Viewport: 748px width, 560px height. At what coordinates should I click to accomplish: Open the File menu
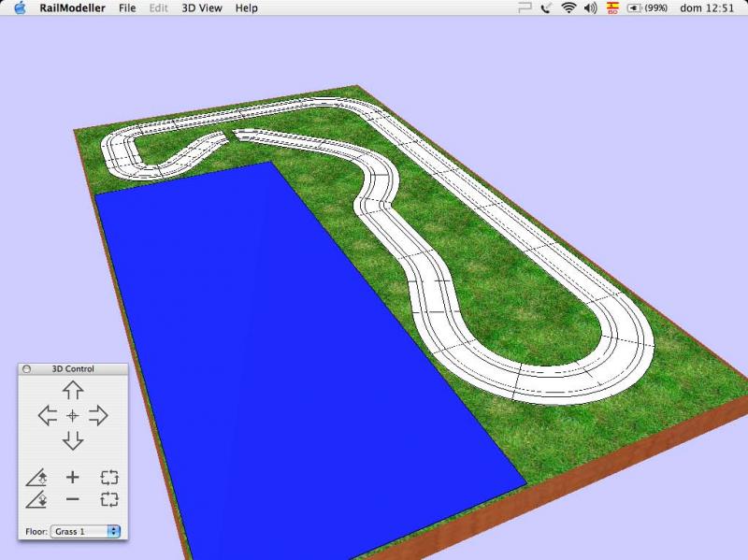coord(127,7)
